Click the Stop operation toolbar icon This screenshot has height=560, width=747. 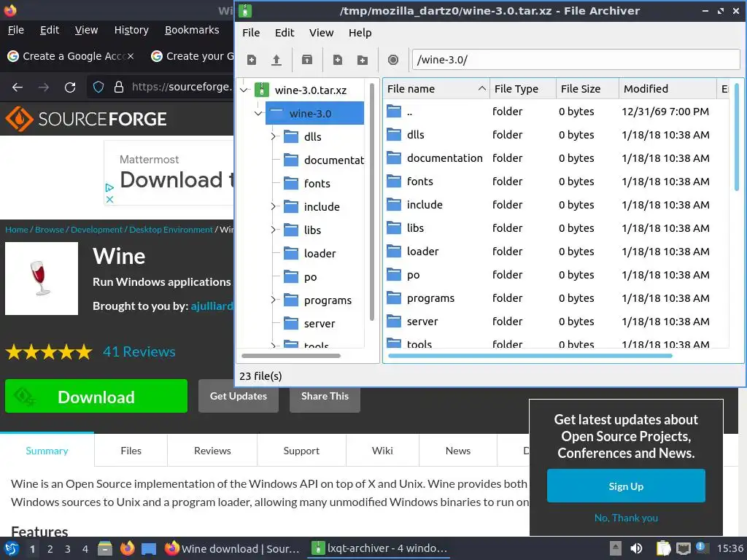(x=393, y=60)
